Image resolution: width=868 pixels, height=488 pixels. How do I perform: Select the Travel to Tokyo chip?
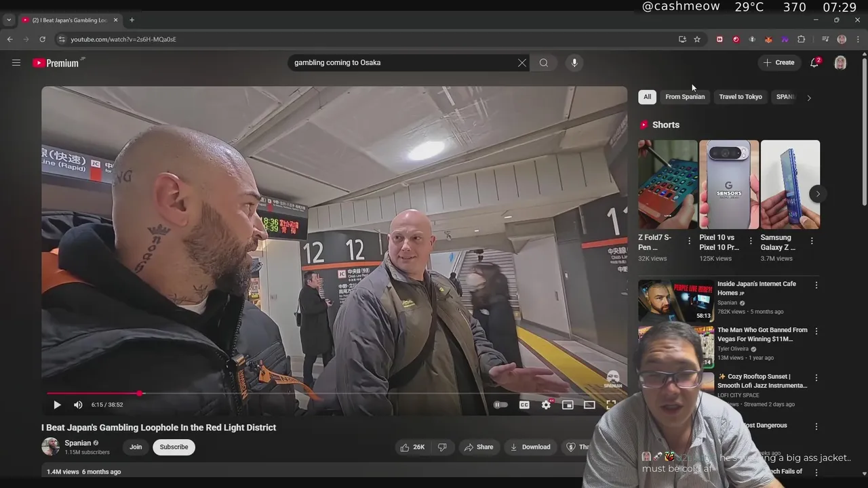click(741, 97)
